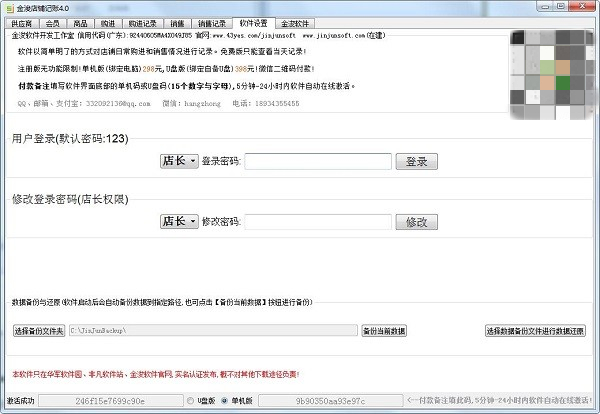Click the app icon in title bar

pyautogui.click(x=9, y=8)
